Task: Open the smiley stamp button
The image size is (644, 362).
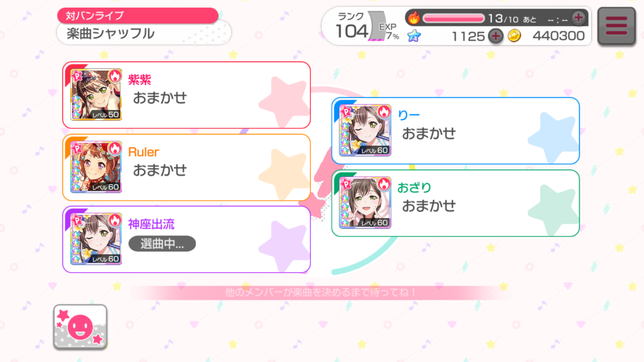Action: (x=80, y=327)
